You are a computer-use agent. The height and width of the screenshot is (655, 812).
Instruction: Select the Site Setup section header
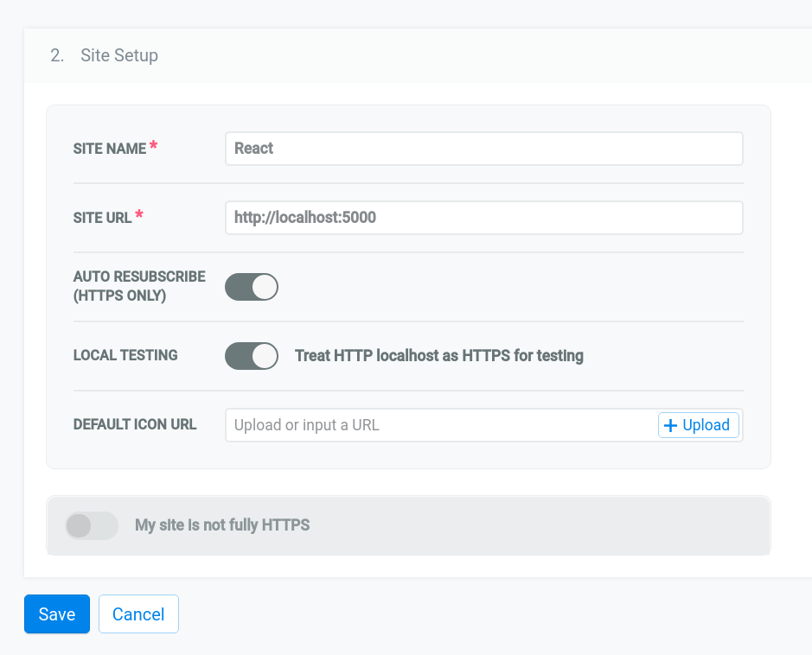[119, 55]
